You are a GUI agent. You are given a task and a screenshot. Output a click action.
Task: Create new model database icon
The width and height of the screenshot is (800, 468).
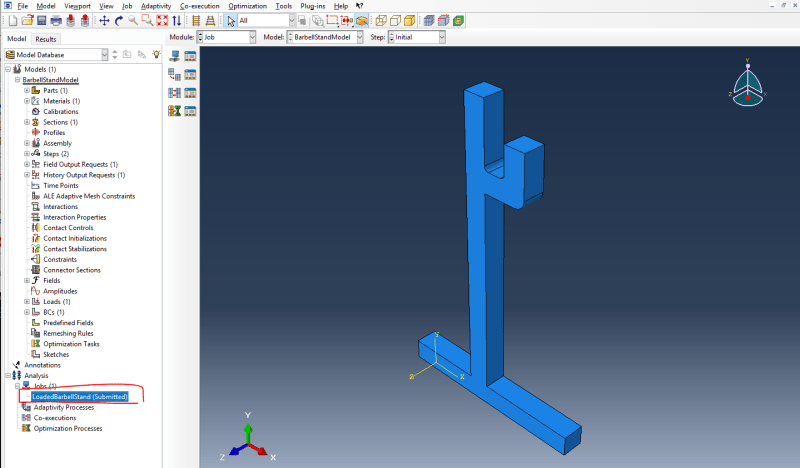[x=13, y=21]
